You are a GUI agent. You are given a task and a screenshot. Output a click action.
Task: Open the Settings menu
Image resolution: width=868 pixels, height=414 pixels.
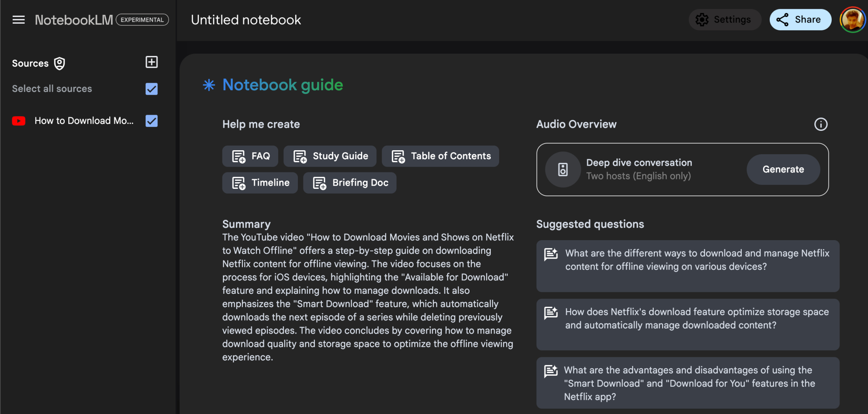[724, 20]
